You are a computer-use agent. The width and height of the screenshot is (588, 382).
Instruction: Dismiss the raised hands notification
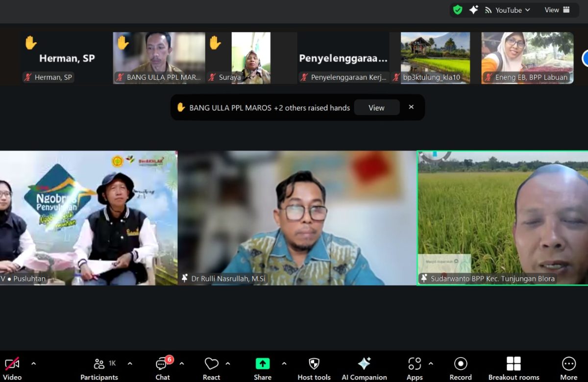pyautogui.click(x=411, y=107)
